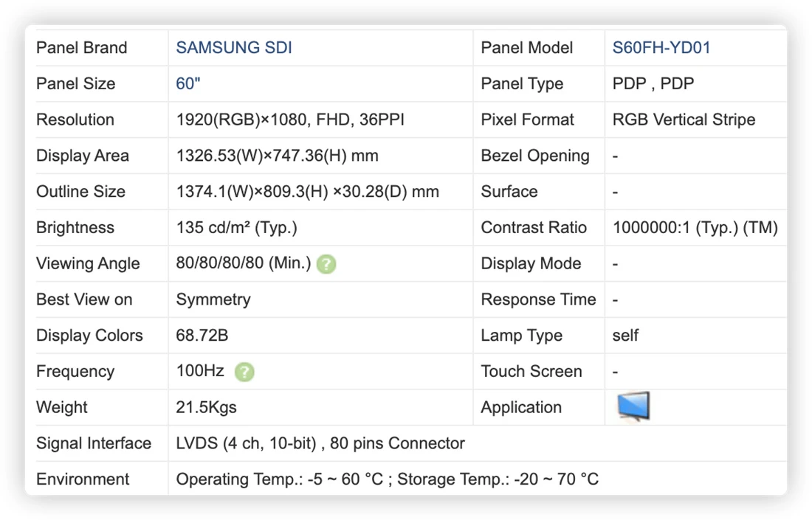
Task: Open the S60FH-YD01 panel model link
Action: pyautogui.click(x=661, y=48)
